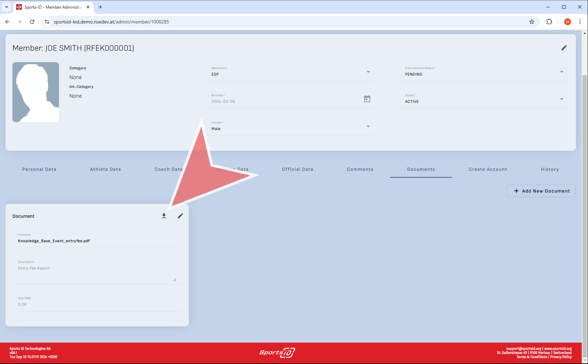Open the Status dropdown showing ACTIVE
This screenshot has width=588, height=364.
(561, 99)
